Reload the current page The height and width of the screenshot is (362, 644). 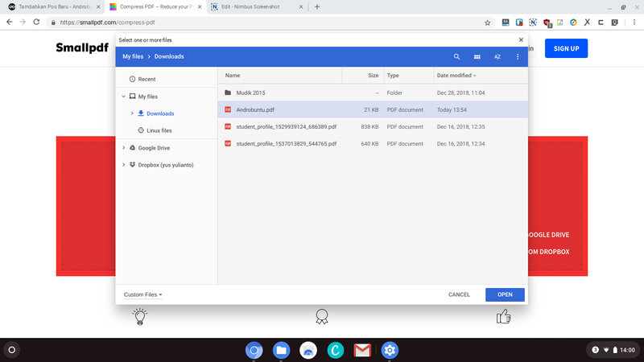point(36,23)
